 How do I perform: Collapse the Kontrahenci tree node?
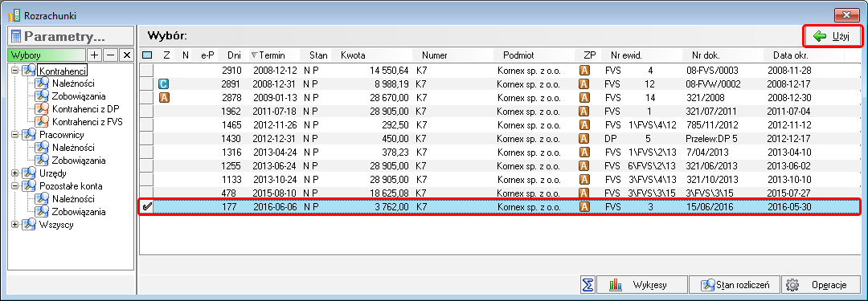15,71
